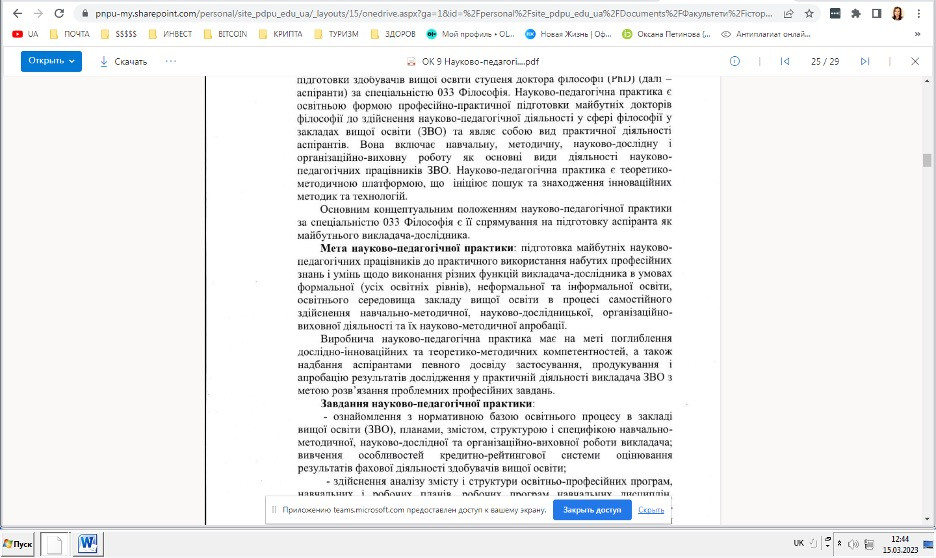Reload the page
The height and width of the screenshot is (558, 936).
click(58, 13)
